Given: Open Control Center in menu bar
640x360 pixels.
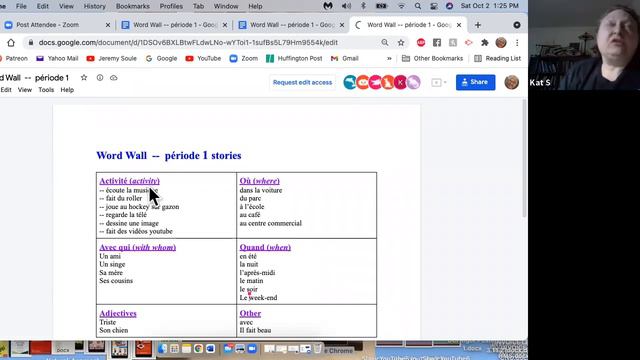Looking at the screenshot, I should (433, 6).
